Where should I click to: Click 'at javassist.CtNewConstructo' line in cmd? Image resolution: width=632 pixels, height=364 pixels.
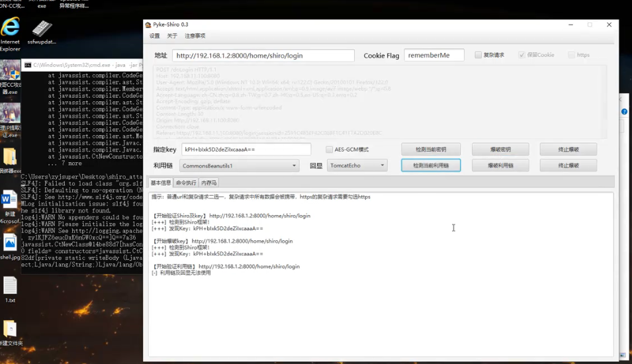coord(95,156)
